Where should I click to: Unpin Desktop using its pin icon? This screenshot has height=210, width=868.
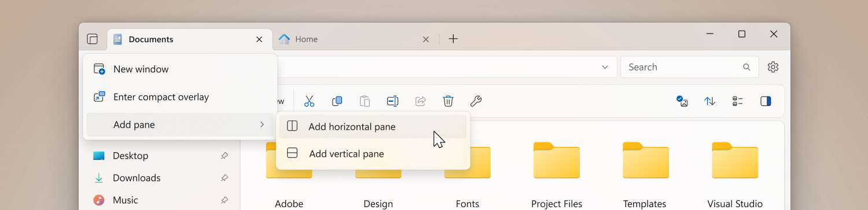224,156
